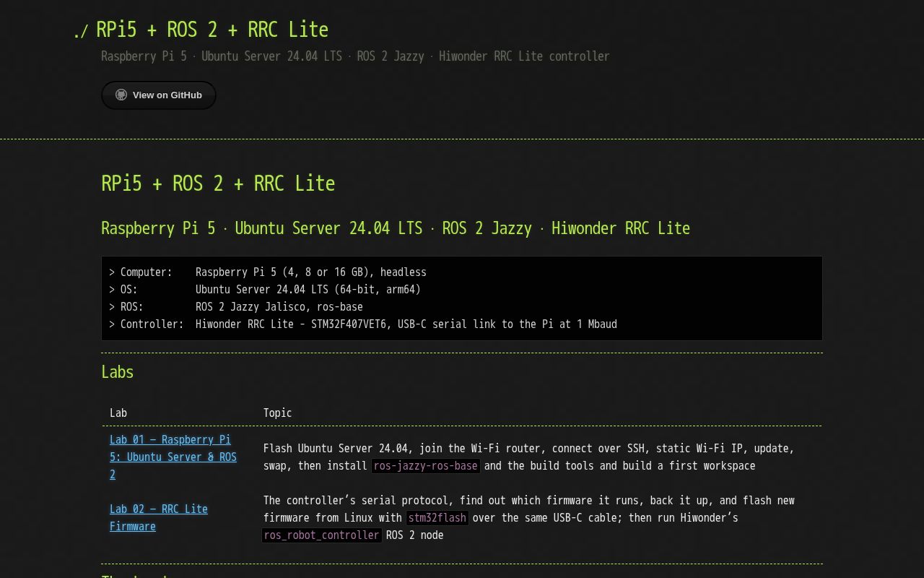The image size is (924, 578).
Task: Click the main RPi5 + ROS 2 + RRC Lite heading
Action: 218,184
